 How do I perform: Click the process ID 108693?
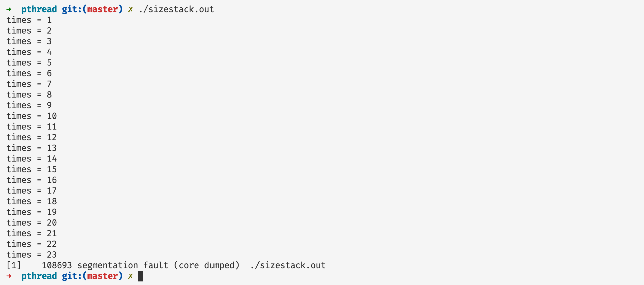point(57,265)
